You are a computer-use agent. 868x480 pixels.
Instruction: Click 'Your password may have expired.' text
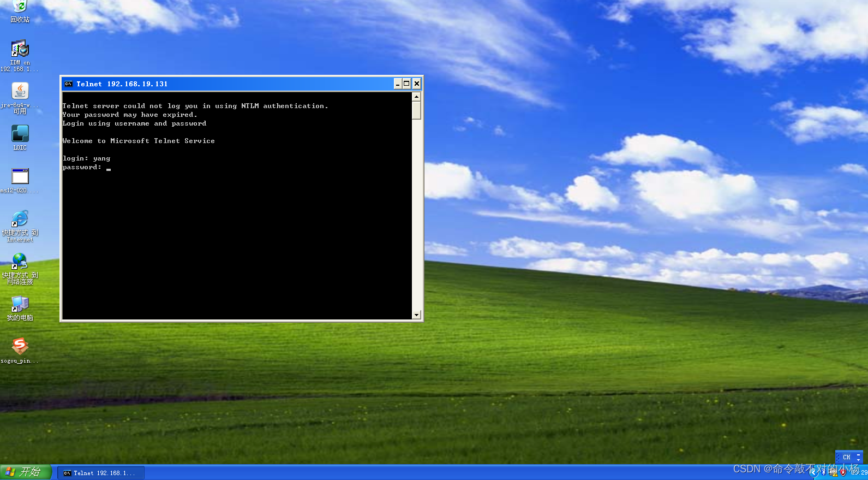130,115
